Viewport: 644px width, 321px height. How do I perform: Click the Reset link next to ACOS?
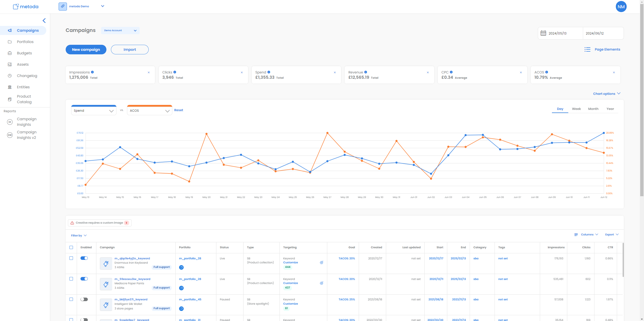(178, 110)
